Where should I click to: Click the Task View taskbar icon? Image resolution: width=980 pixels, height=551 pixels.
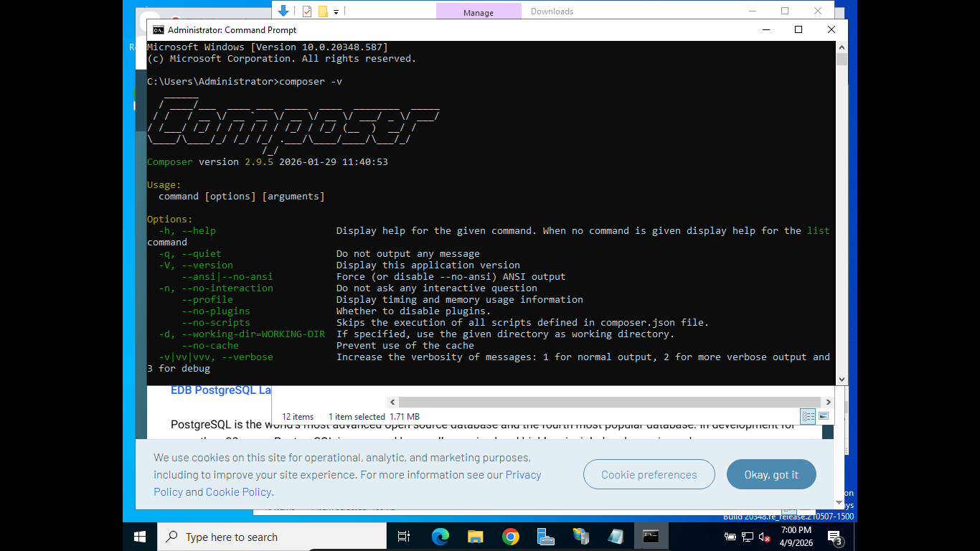[x=404, y=537]
